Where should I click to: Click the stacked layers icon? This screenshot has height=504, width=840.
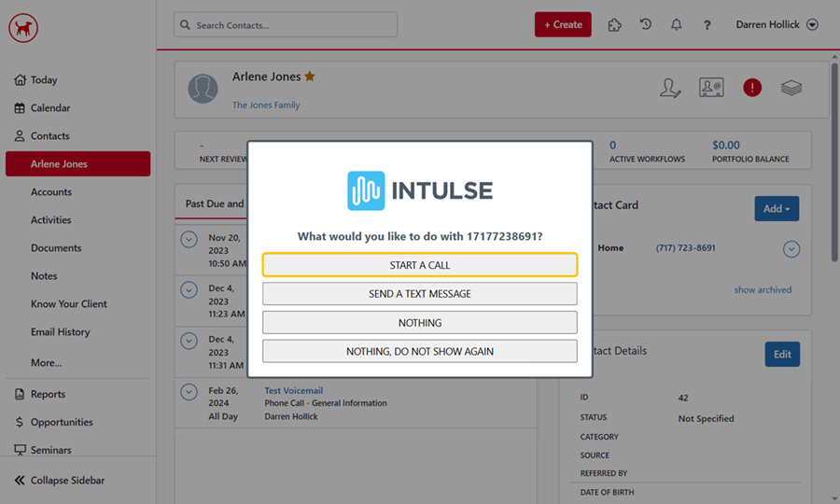[791, 88]
